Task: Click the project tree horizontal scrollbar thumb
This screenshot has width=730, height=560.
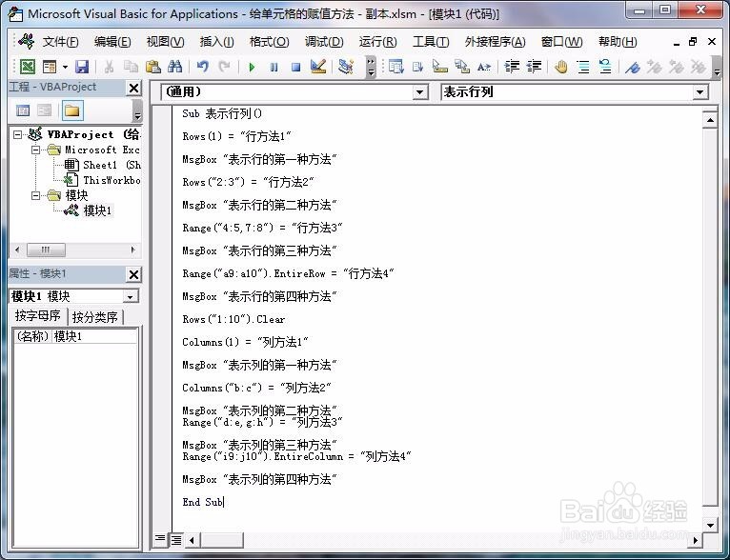Action: pyautogui.click(x=46, y=250)
